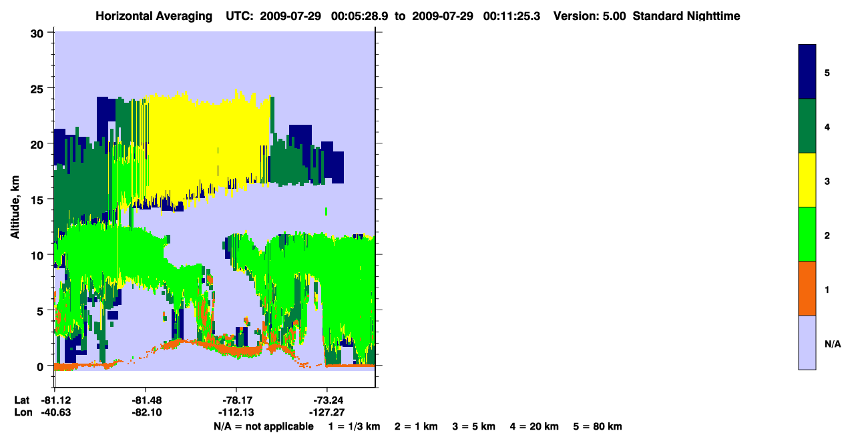Screen dimensions: 868x445
Task: Click the lavender N/A colorbar segment
Action: pos(807,342)
